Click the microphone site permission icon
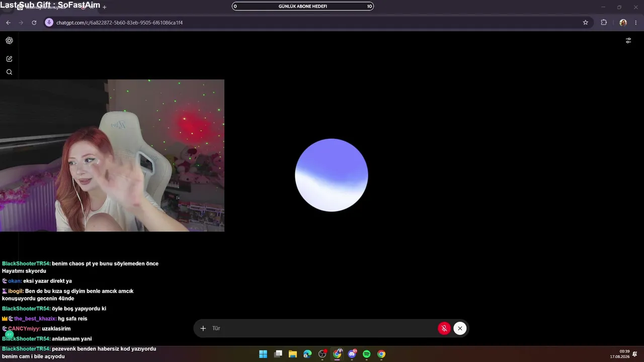The width and height of the screenshot is (644, 362). pos(49,23)
